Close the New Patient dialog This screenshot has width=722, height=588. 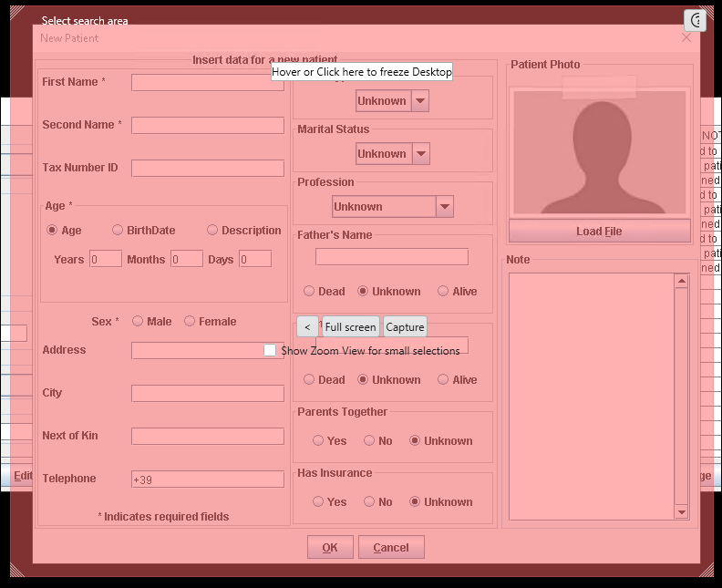point(686,37)
